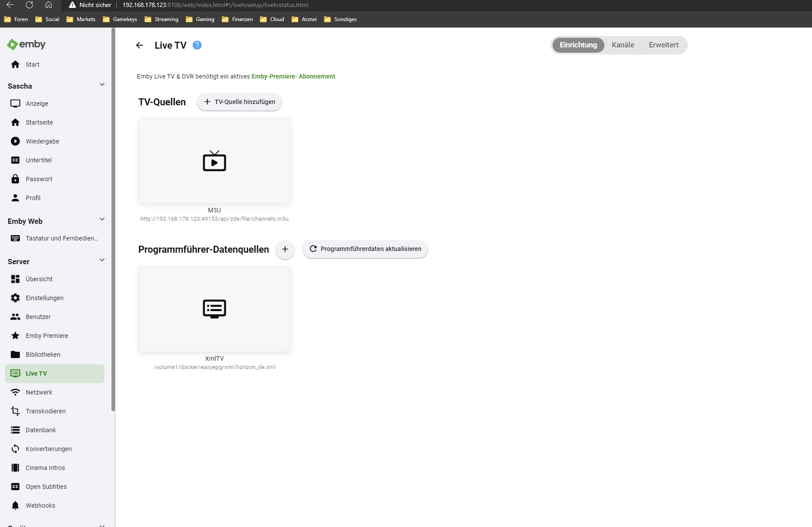This screenshot has height=527, width=812.
Task: Click the Live TV help question icon
Action: pos(197,45)
